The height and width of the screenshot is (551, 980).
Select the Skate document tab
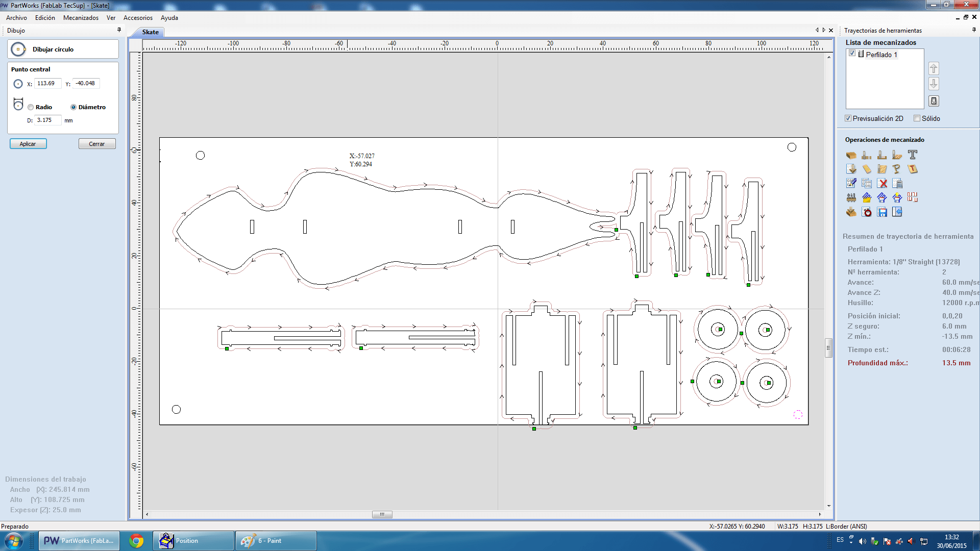tap(150, 32)
